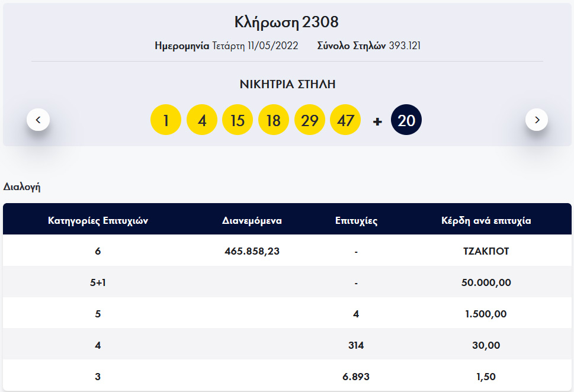Click the Κατηγορίες Επιτυχιών column header
Image resolution: width=574 pixels, height=392 pixels.
(x=98, y=221)
